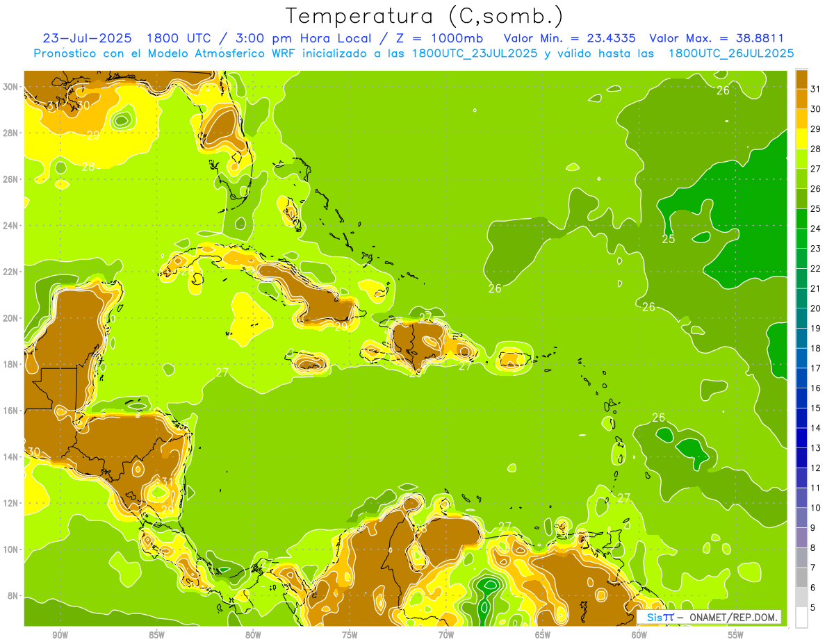Image resolution: width=834 pixels, height=644 pixels.
Task: Click the 16N latitude axis label
Action: [12, 411]
